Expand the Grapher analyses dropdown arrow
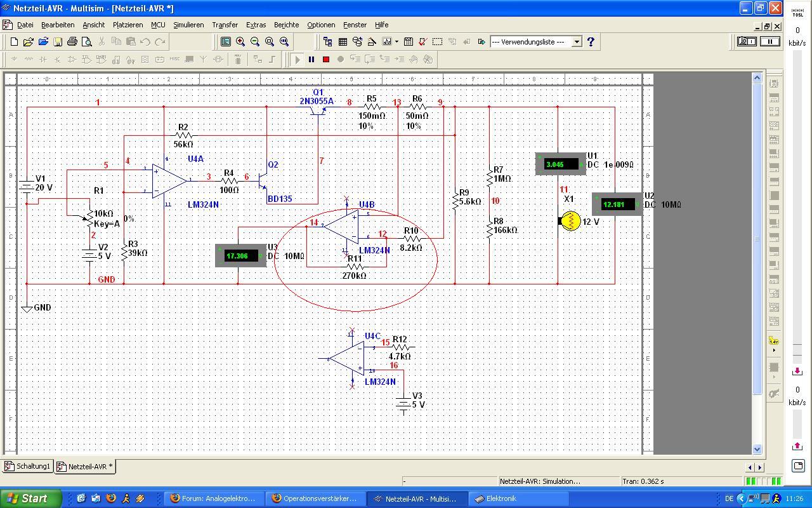Screen dimensions: 812x508 [396, 42]
